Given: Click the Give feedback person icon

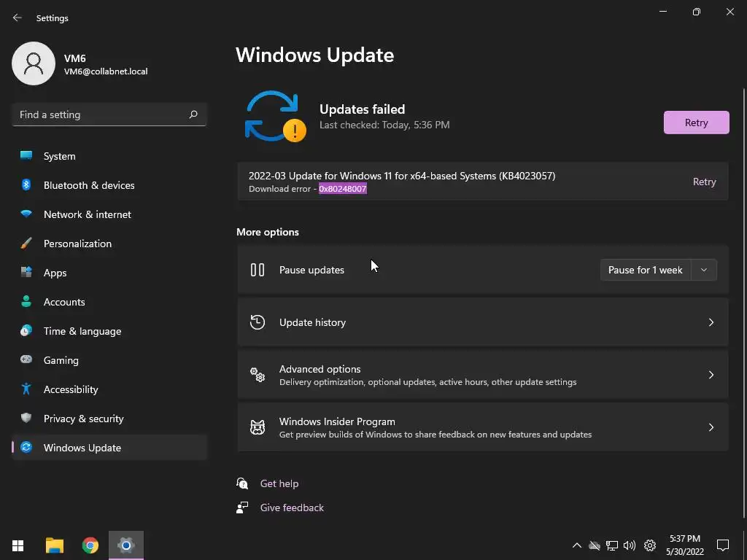Looking at the screenshot, I should tap(242, 507).
